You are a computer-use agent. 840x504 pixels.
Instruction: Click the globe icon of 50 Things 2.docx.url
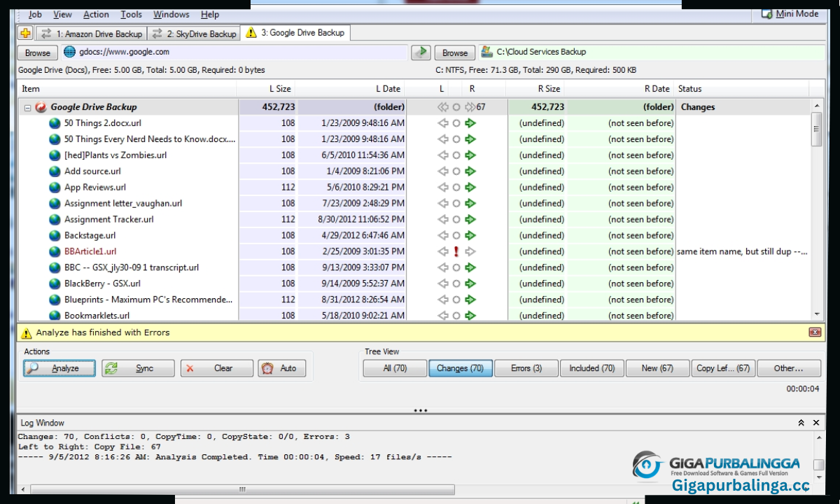[55, 123]
